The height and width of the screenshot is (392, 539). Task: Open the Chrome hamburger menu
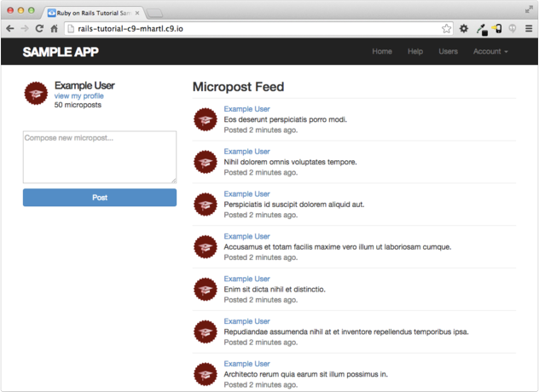pyautogui.click(x=529, y=28)
